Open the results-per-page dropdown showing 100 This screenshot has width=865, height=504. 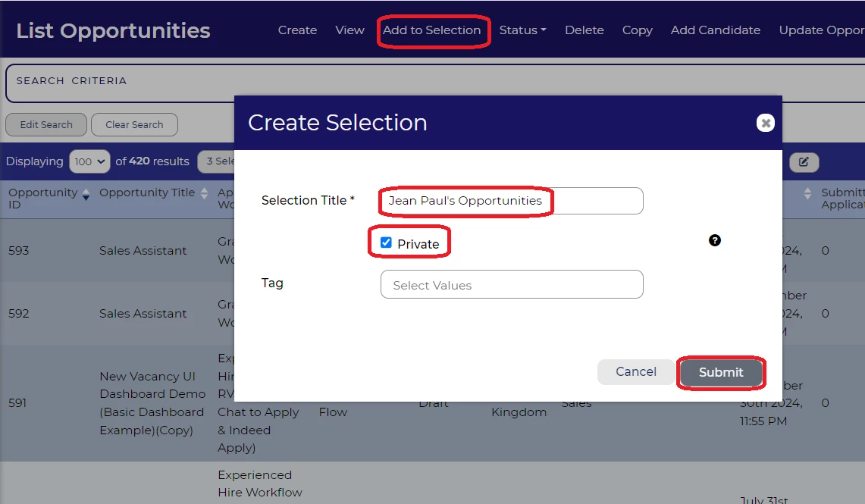(89, 161)
